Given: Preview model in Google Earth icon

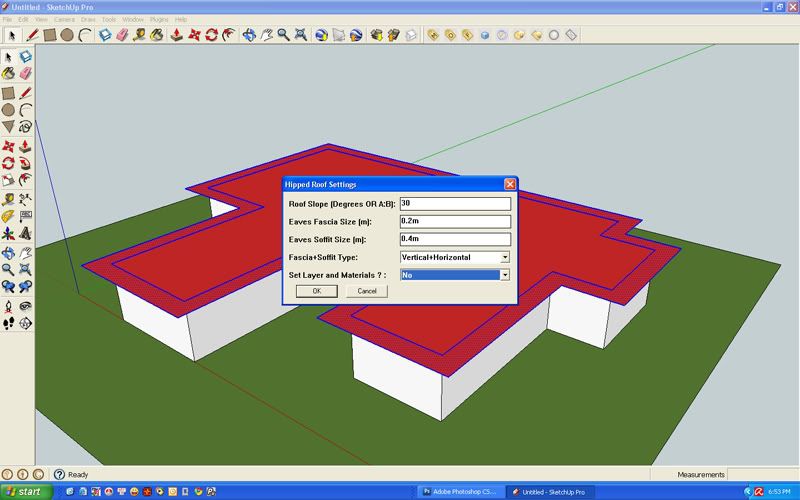Looking at the screenshot, I should (x=356, y=35).
